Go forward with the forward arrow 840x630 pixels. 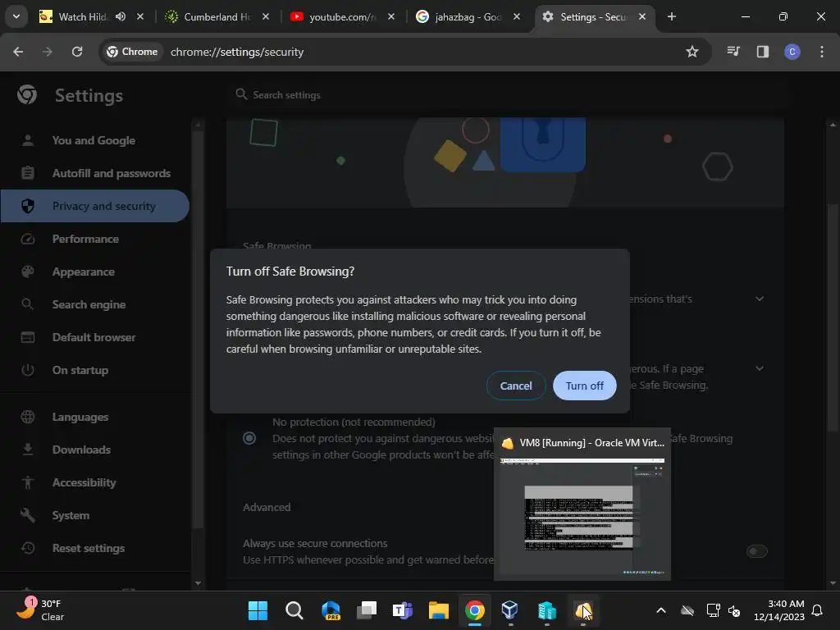click(x=48, y=52)
